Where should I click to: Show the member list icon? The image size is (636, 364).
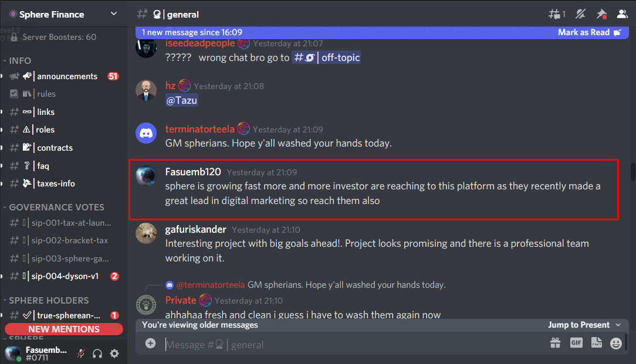click(x=622, y=14)
